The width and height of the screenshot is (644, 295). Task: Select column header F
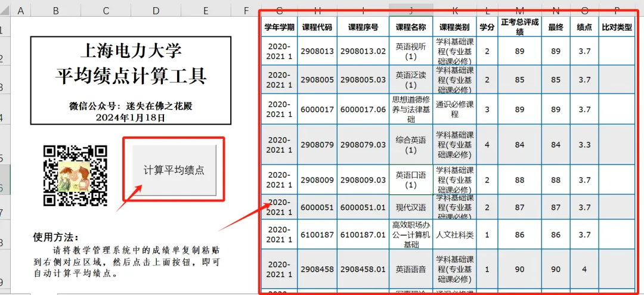246,11
